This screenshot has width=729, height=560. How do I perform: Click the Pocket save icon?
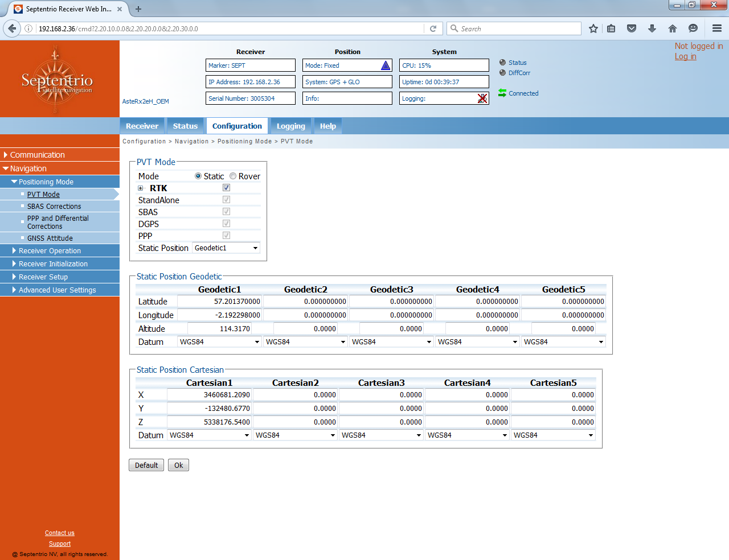[632, 28]
